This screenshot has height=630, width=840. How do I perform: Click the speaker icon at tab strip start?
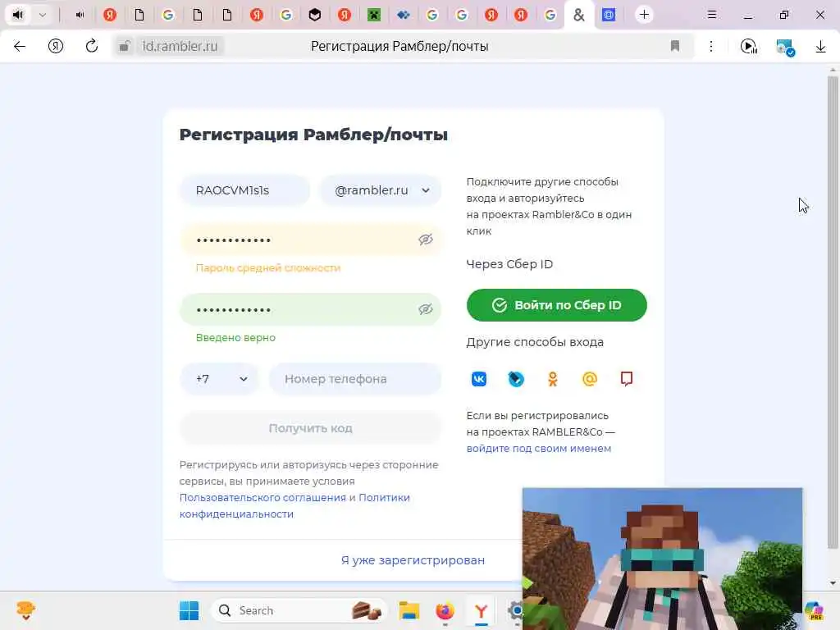click(18, 15)
